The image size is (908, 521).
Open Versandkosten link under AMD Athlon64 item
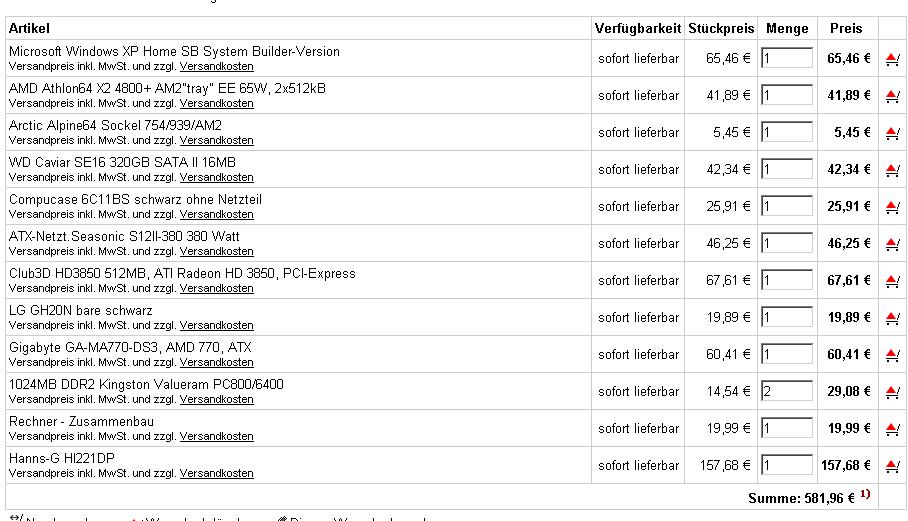click(216, 103)
